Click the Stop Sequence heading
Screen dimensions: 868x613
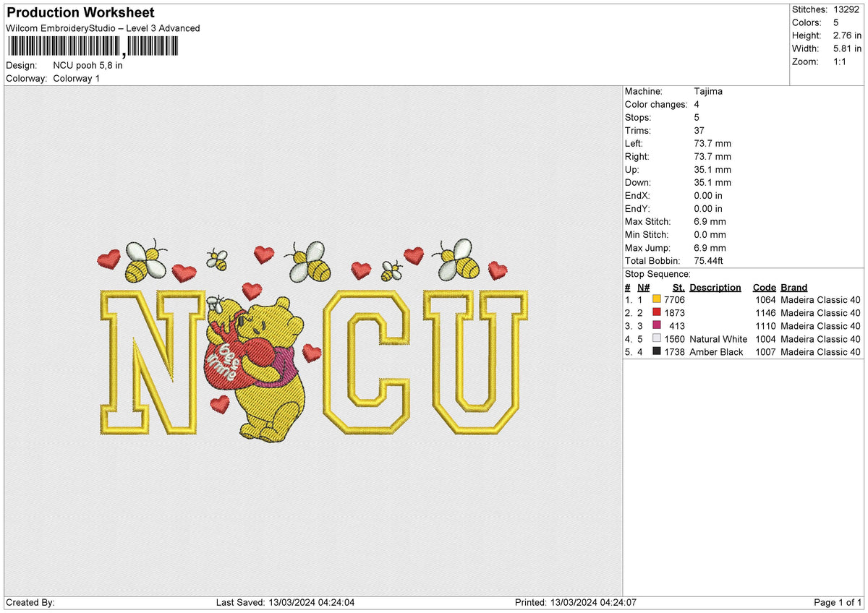coord(658,274)
